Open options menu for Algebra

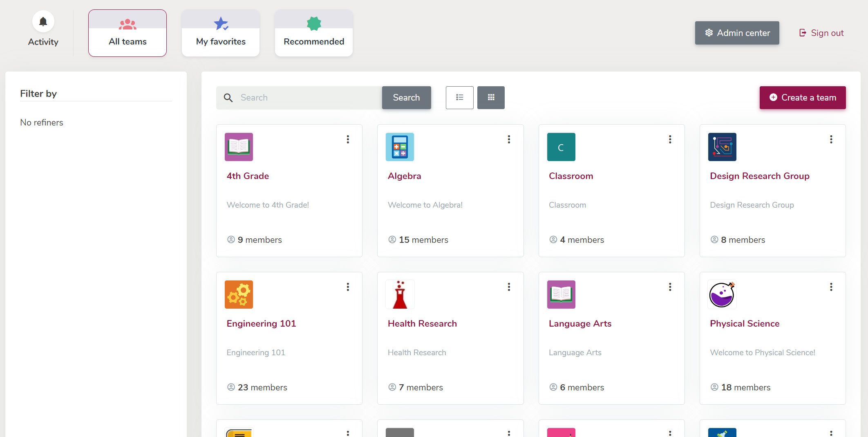point(509,139)
